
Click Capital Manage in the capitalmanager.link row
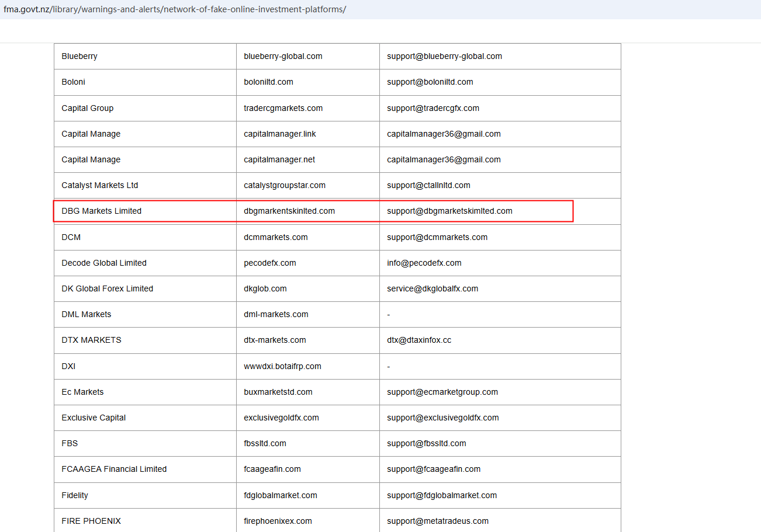coord(91,134)
